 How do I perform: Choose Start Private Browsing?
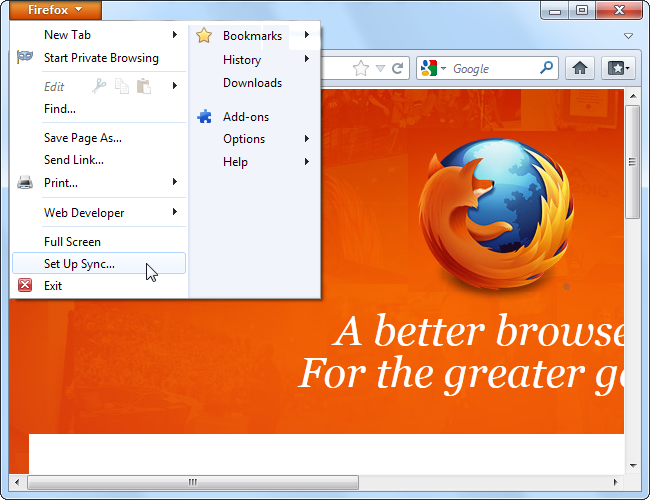pos(100,58)
